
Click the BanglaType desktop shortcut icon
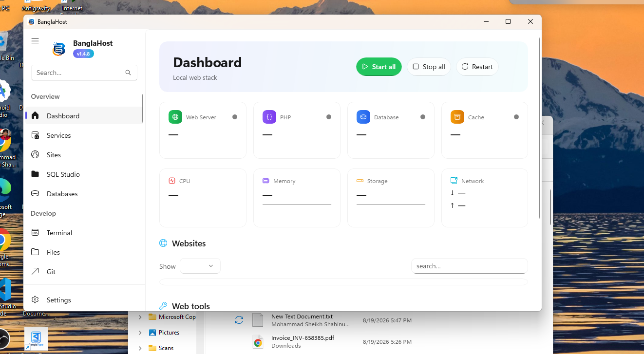tap(36, 339)
